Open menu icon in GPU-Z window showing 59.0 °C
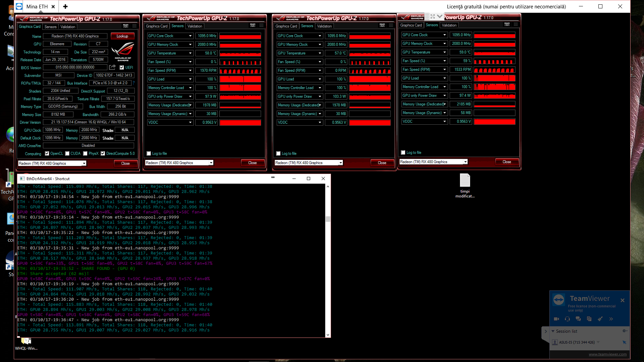 click(516, 24)
